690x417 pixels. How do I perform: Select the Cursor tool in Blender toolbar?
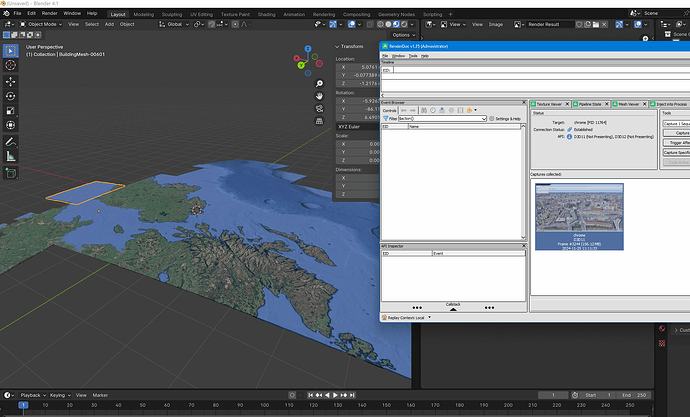coord(11,65)
